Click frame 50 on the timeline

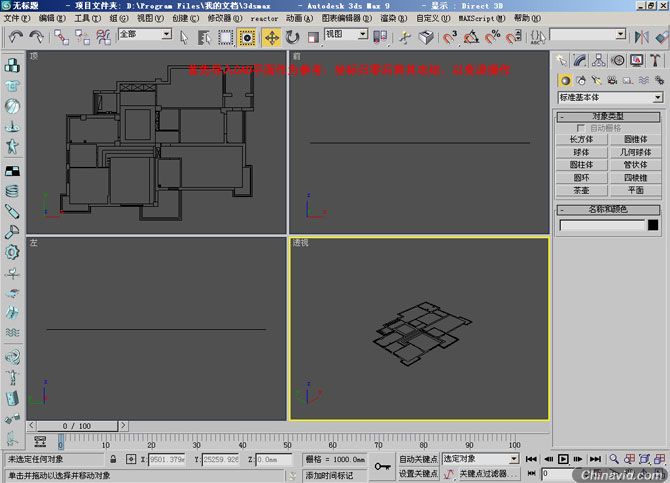[x=287, y=441]
